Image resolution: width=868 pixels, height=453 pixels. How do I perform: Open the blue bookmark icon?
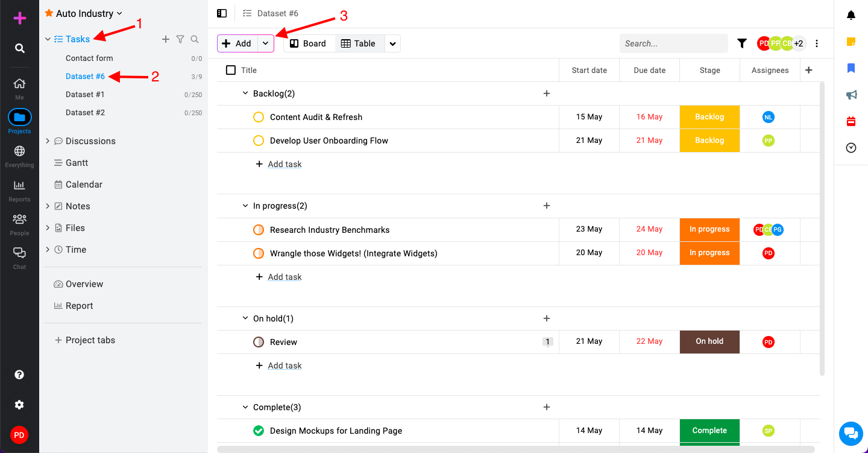[851, 68]
